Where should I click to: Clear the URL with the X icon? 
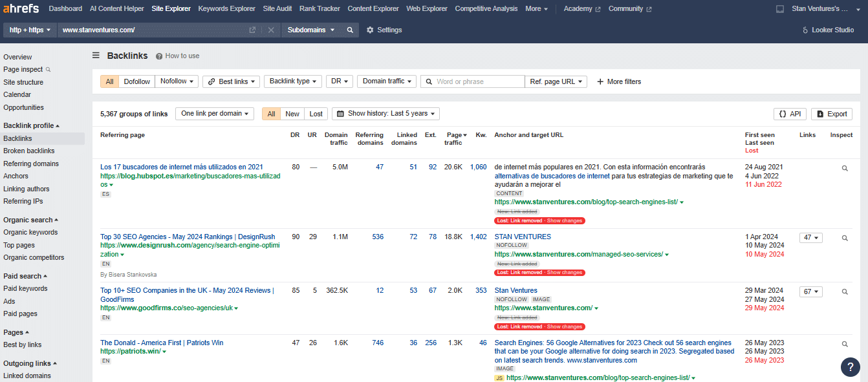click(271, 30)
